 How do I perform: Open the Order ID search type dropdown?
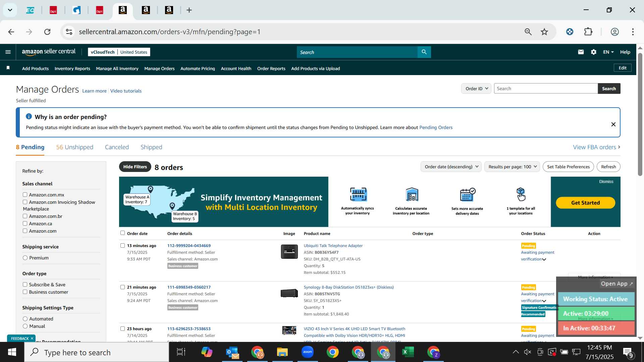pos(476,88)
